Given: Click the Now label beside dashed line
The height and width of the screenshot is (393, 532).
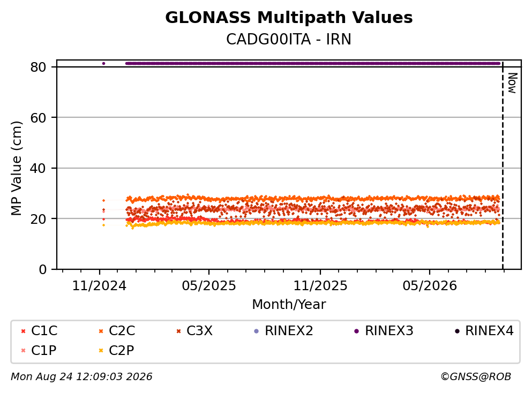Looking at the screenshot, I should pyautogui.click(x=512, y=83).
